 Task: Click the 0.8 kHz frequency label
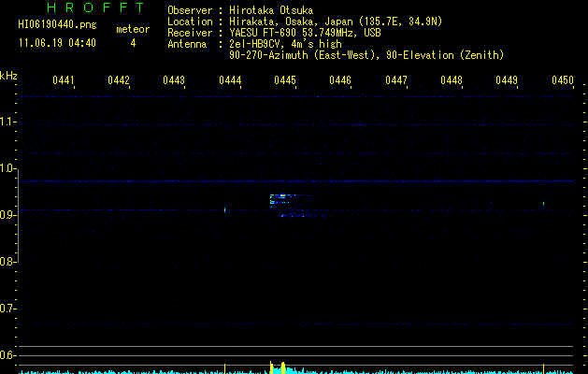[x=7, y=262]
